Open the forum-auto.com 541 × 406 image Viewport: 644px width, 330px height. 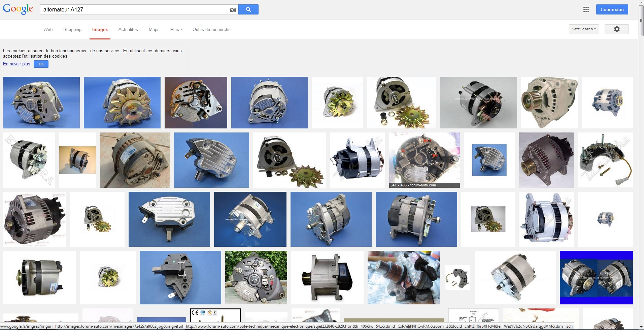coord(424,158)
